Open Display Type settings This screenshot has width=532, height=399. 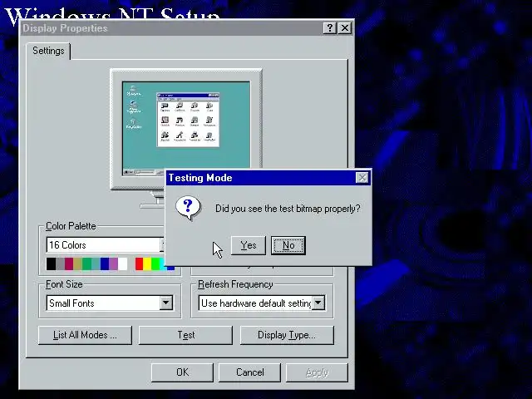point(287,335)
